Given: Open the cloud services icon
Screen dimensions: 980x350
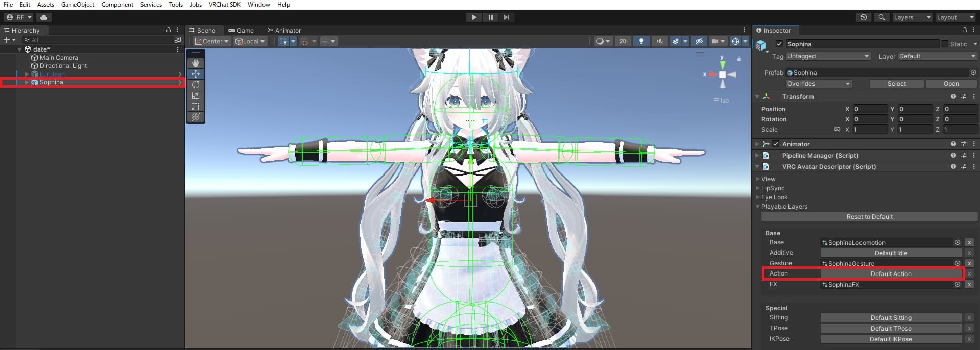Looking at the screenshot, I should click(x=44, y=17).
